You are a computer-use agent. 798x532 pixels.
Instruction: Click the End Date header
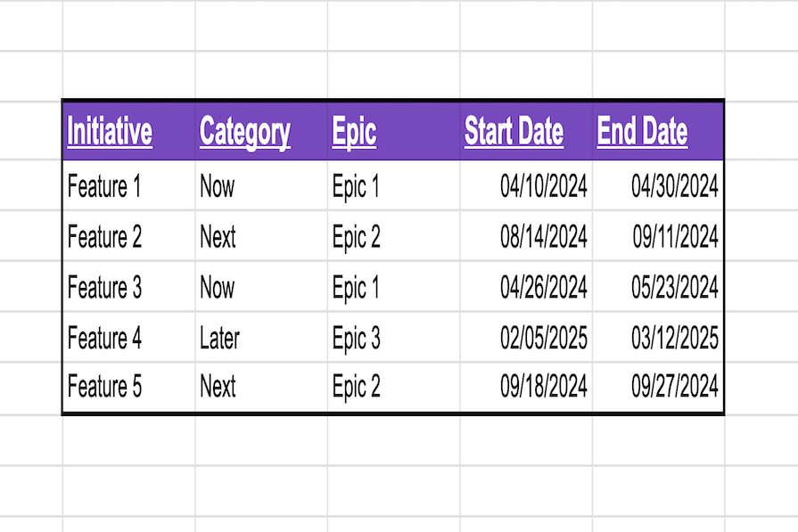[x=642, y=132]
